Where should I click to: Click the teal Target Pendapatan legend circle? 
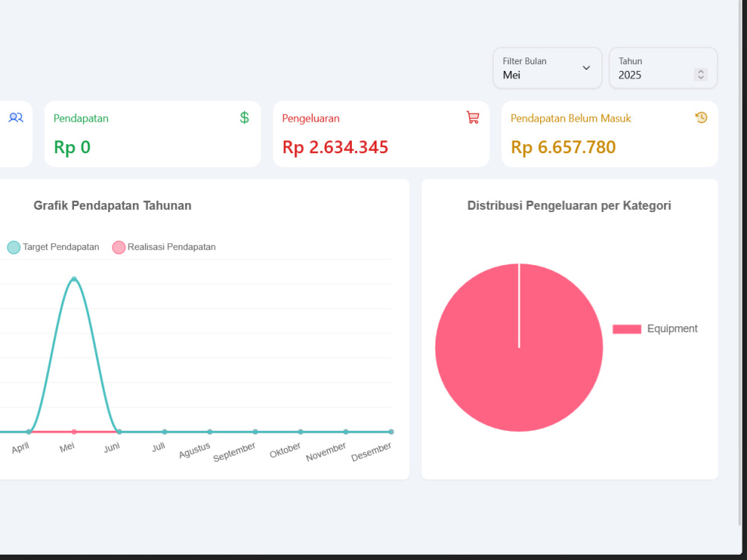coord(13,248)
